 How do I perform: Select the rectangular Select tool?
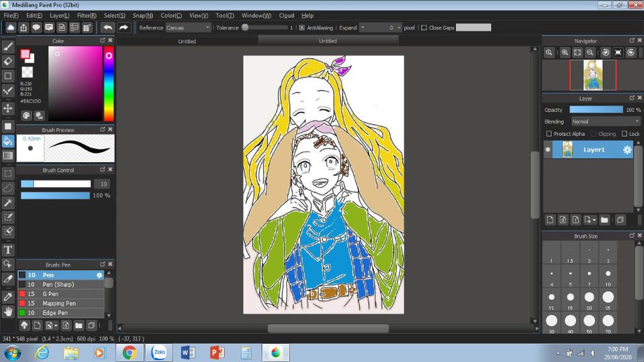click(8, 173)
